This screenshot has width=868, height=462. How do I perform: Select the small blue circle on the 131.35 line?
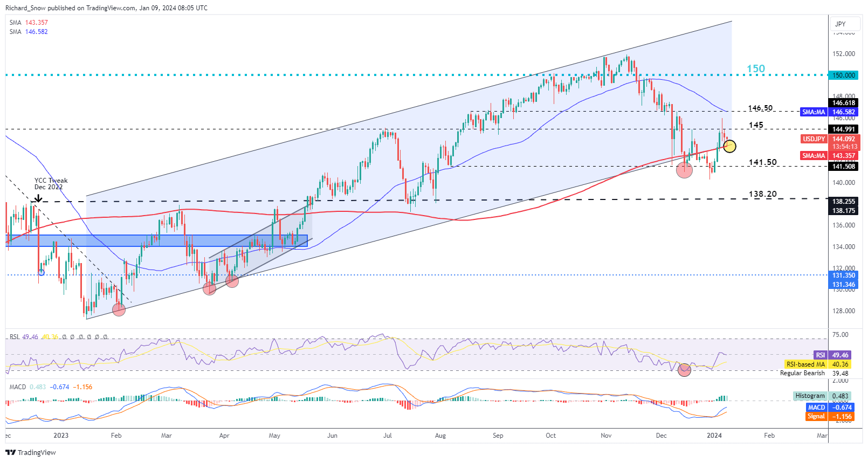pos(42,272)
